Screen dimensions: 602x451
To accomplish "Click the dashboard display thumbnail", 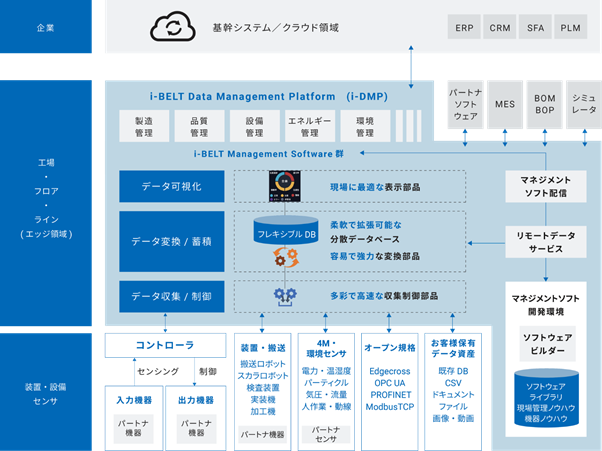I will (284, 186).
